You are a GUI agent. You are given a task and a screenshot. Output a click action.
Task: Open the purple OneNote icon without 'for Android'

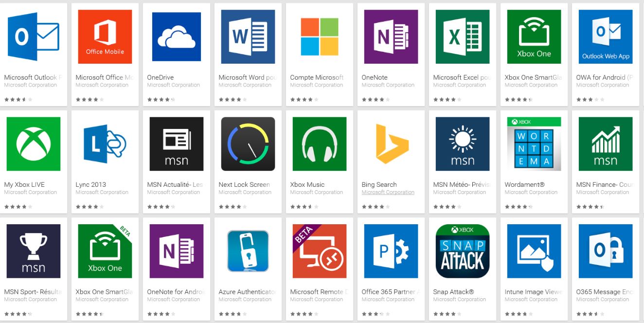[x=391, y=37]
